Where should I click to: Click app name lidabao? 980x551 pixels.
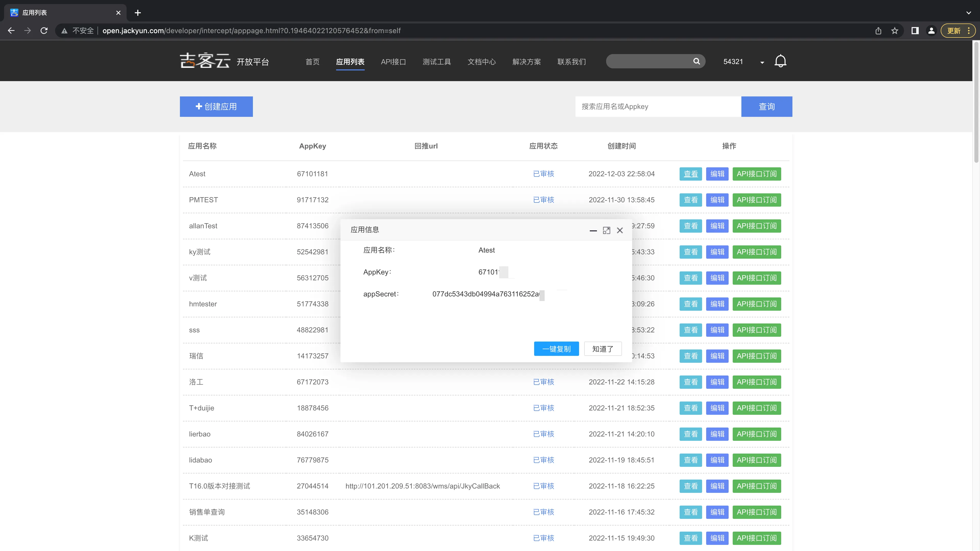pyautogui.click(x=200, y=460)
